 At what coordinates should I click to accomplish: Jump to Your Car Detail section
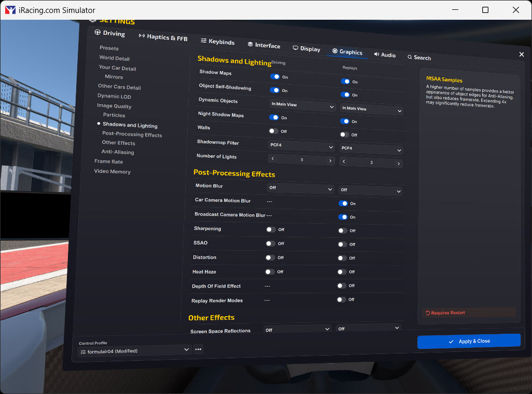(117, 67)
